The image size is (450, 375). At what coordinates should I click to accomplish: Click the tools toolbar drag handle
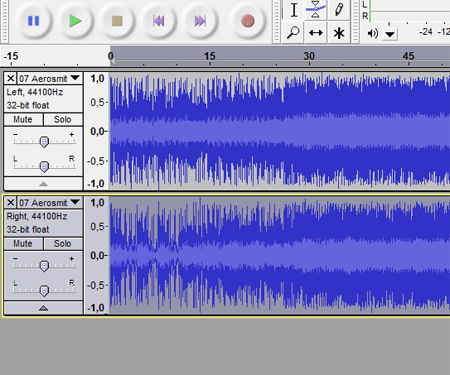point(276,21)
